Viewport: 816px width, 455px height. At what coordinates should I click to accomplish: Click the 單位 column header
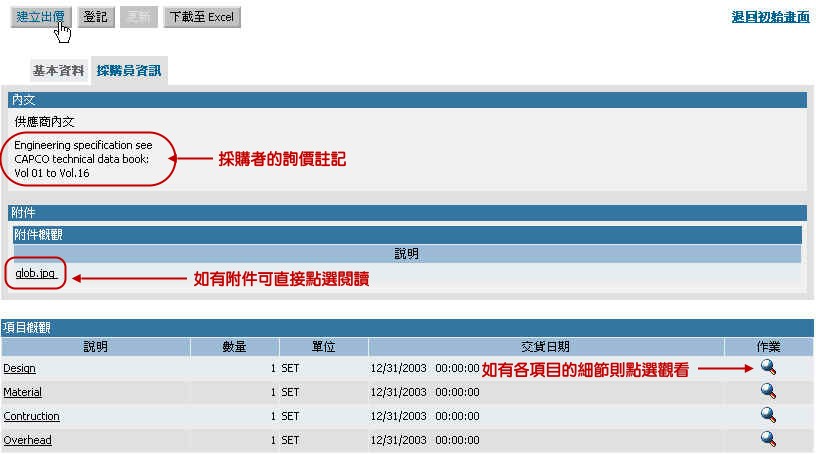click(x=323, y=346)
